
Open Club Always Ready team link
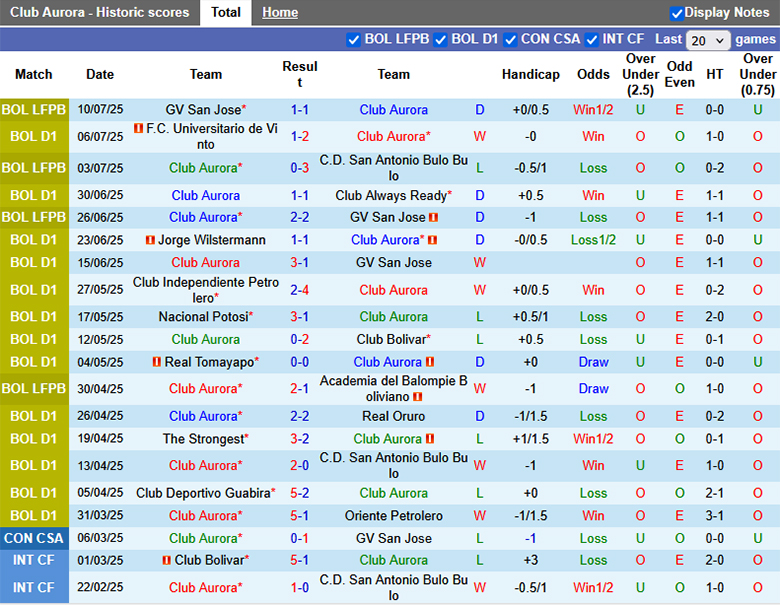pyautogui.click(x=393, y=196)
